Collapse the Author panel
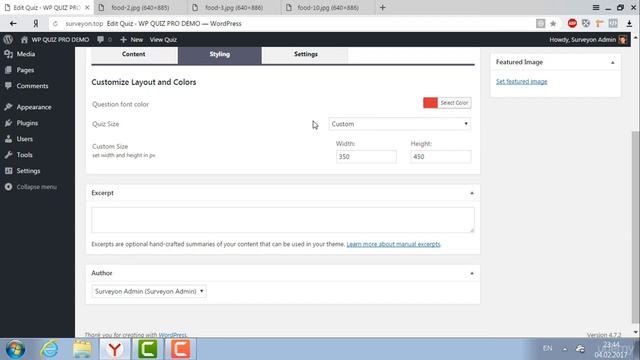 pos(472,273)
